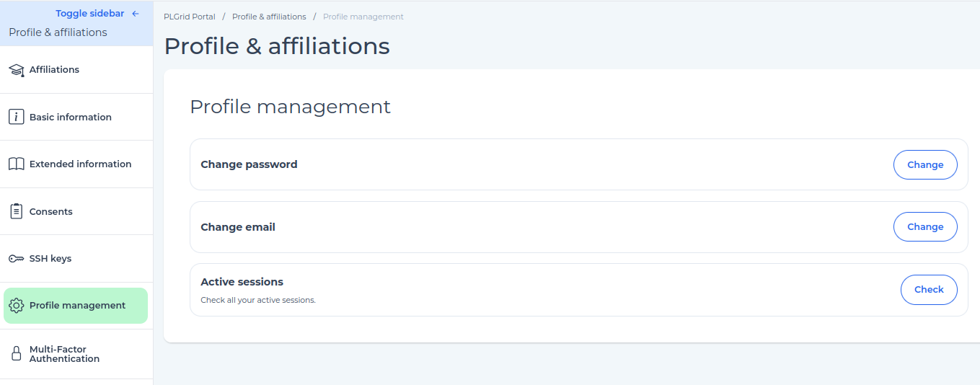Check active sessions button
The image size is (980, 385).
(x=929, y=289)
